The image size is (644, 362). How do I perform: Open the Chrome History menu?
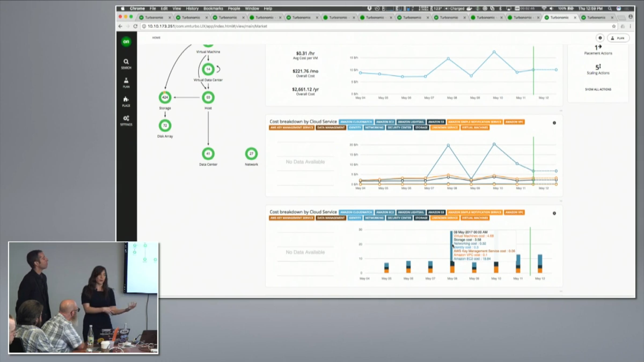click(x=192, y=9)
